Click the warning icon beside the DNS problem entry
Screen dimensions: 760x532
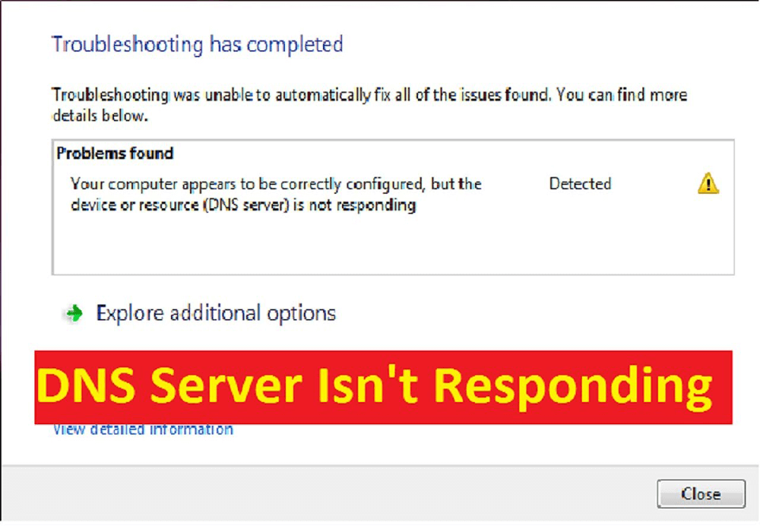tap(708, 183)
